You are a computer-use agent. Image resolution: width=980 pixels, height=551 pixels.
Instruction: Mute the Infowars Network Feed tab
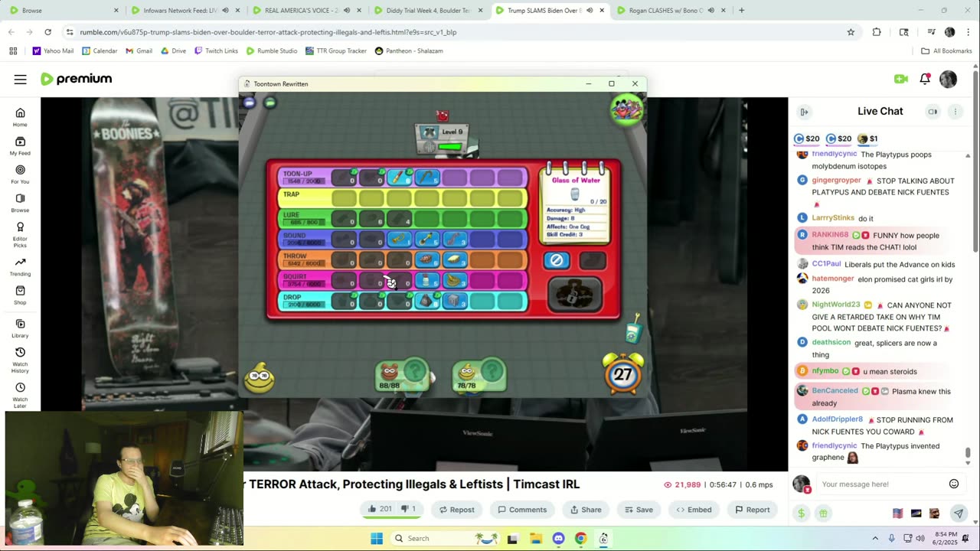225,11
